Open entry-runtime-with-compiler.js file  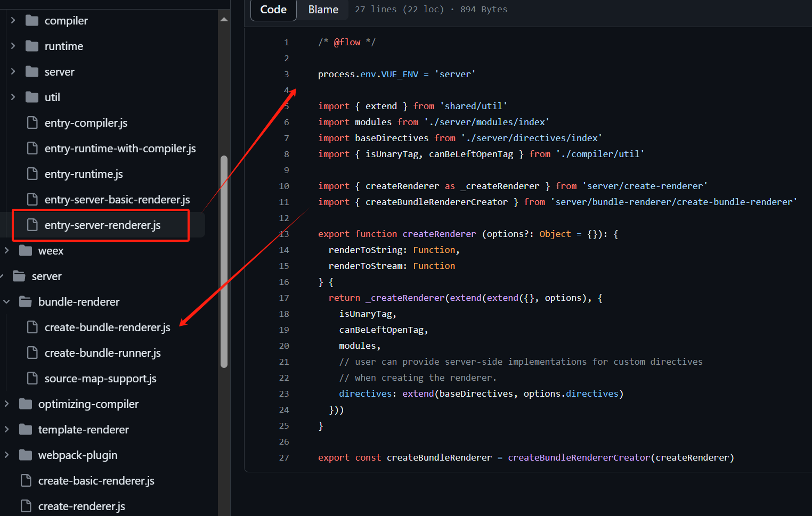pyautogui.click(x=120, y=149)
